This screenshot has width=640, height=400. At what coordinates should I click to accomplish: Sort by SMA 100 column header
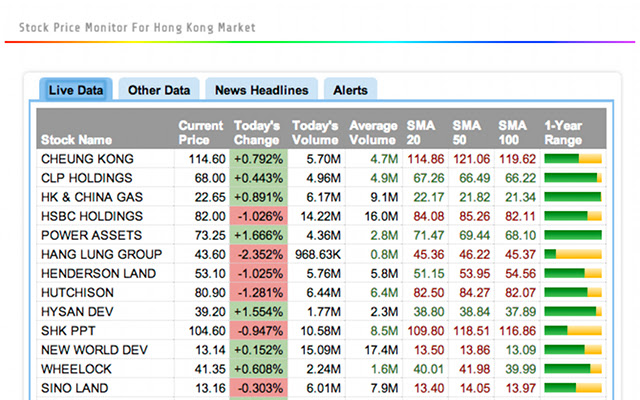pyautogui.click(x=512, y=133)
